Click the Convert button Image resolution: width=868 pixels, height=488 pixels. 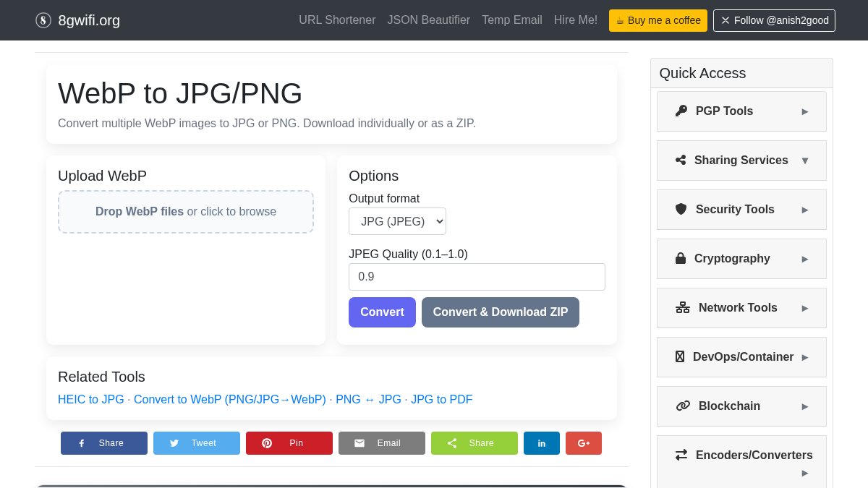click(382, 312)
